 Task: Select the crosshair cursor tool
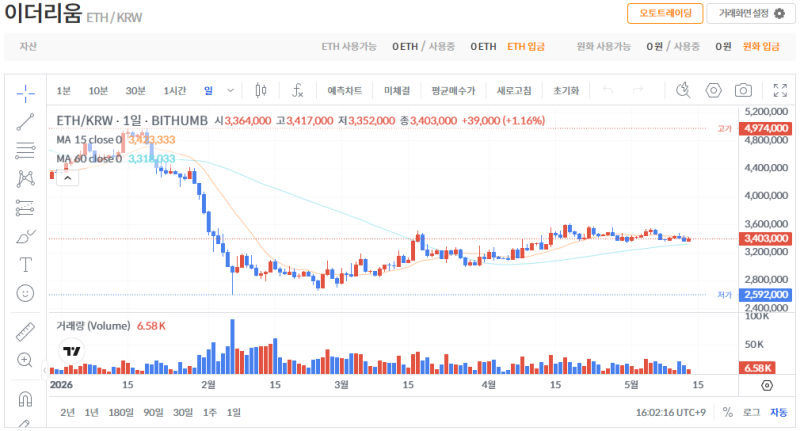click(x=25, y=93)
